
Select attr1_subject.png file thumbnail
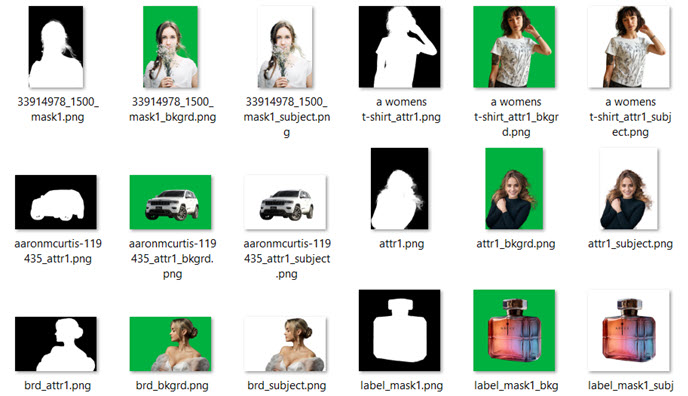click(629, 189)
